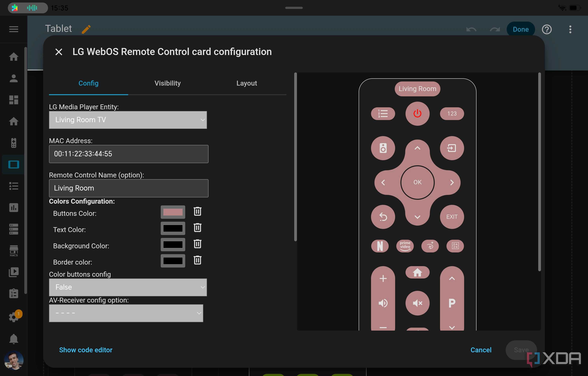Close the card configuration dialog
This screenshot has height=376, width=588.
click(59, 52)
